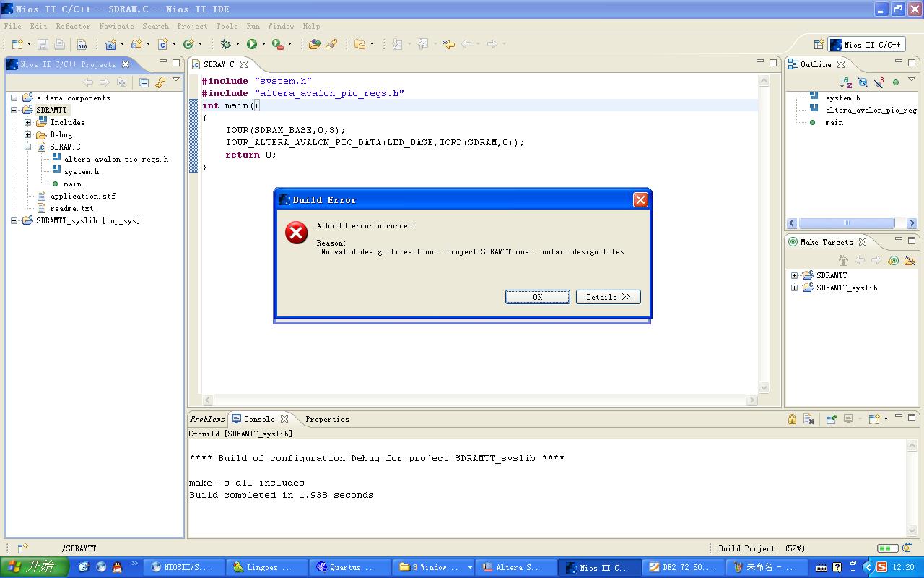Open the File menu

(12, 26)
